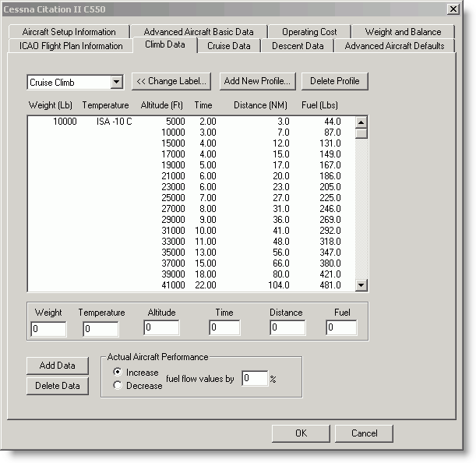Select the 23000 altitude row

(x=191, y=187)
